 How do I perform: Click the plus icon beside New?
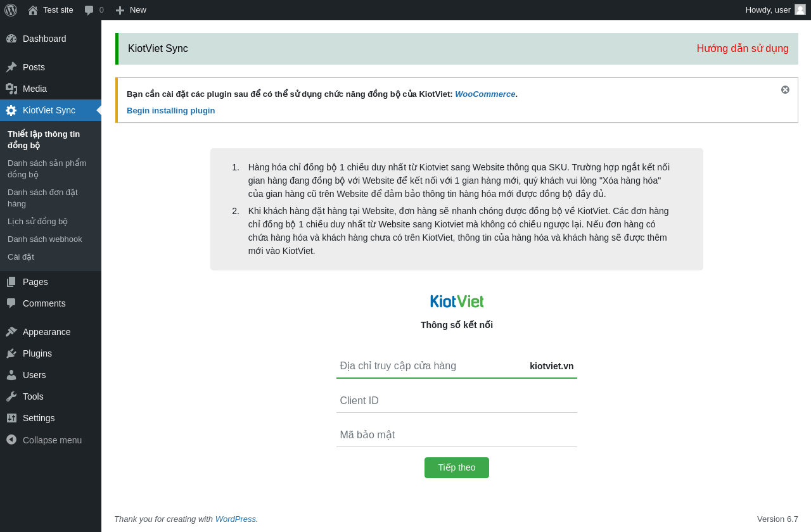click(120, 10)
